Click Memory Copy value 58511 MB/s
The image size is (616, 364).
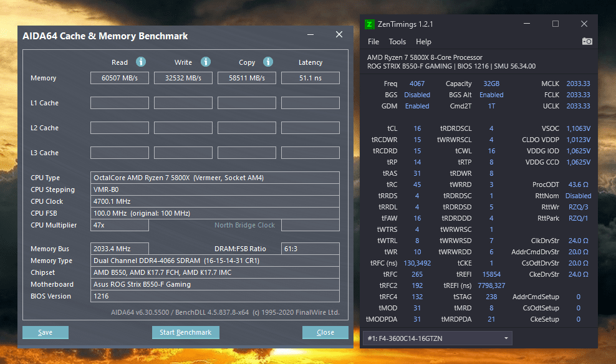click(x=247, y=78)
